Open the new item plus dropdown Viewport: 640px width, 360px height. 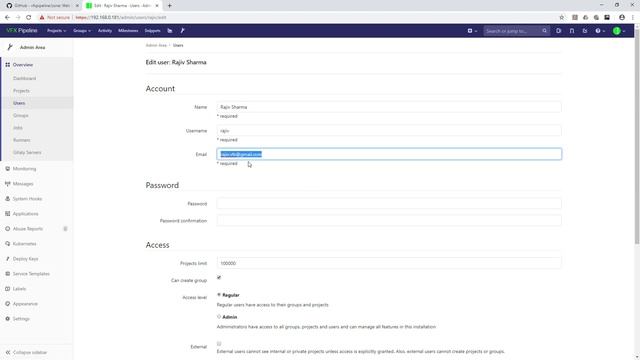click(x=472, y=31)
